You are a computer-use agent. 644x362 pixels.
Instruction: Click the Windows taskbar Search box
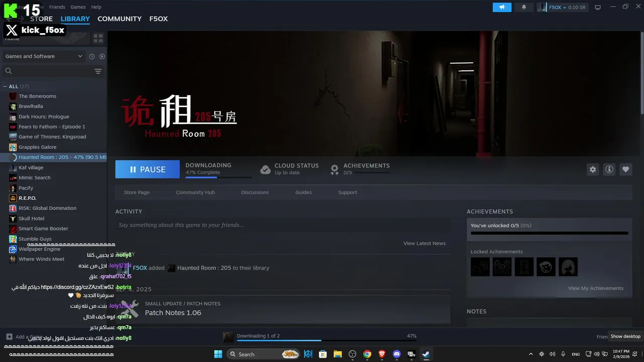[x=264, y=354]
